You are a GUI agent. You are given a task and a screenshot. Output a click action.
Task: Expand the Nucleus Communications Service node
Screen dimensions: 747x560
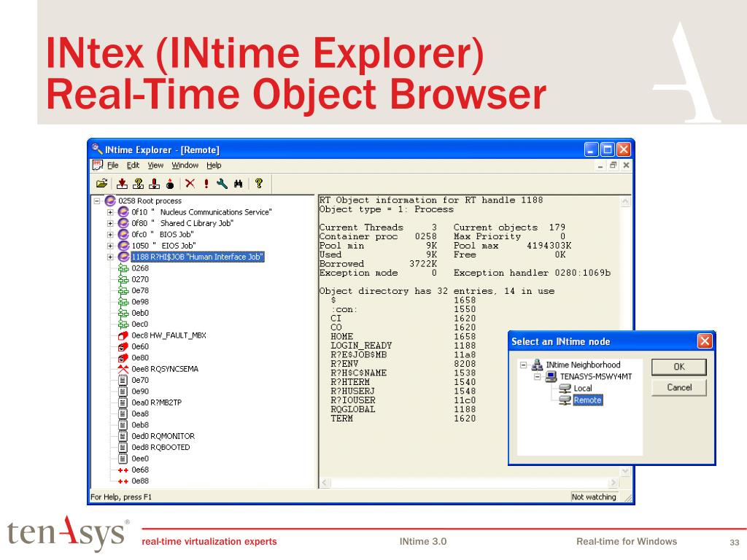click(111, 212)
